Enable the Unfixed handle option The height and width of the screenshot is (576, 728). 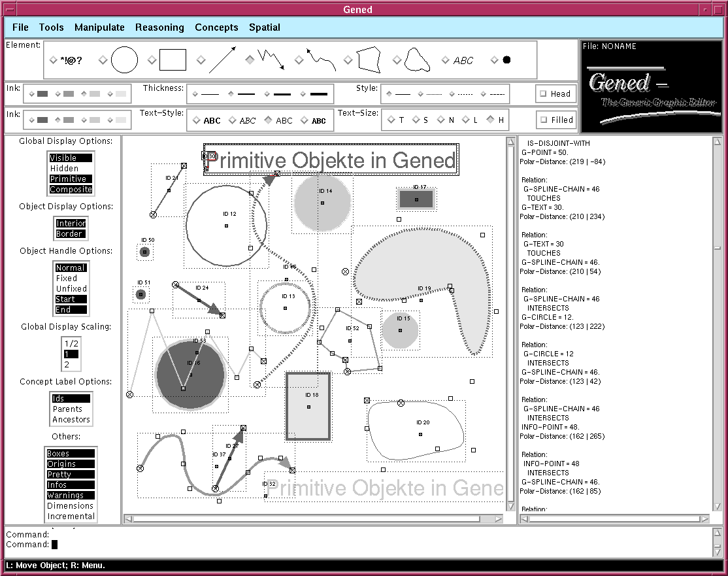click(x=71, y=288)
